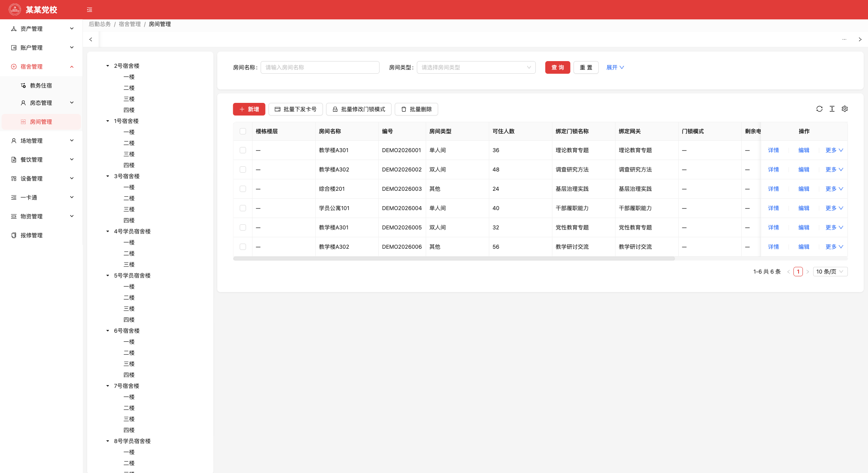This screenshot has width=868, height=473.
Task: Open tab options ellipsis icon
Action: [x=844, y=39]
